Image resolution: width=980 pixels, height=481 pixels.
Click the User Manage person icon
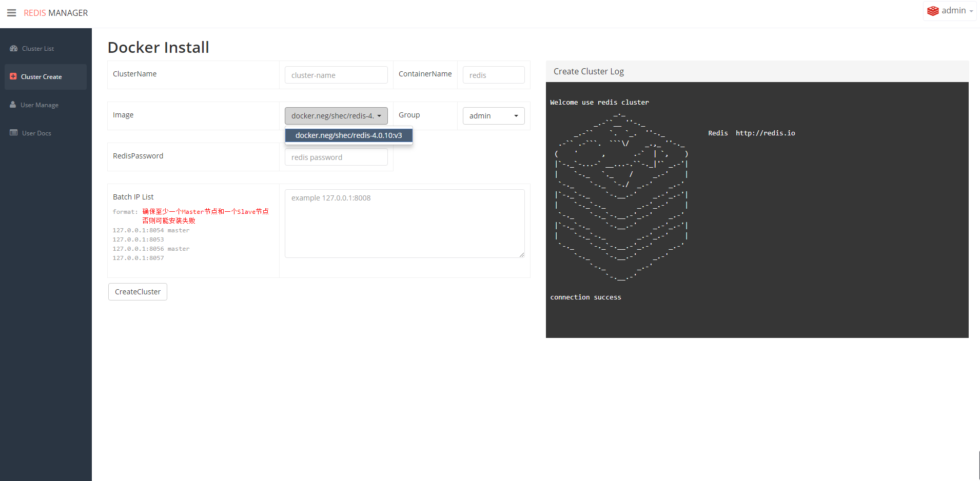point(13,105)
